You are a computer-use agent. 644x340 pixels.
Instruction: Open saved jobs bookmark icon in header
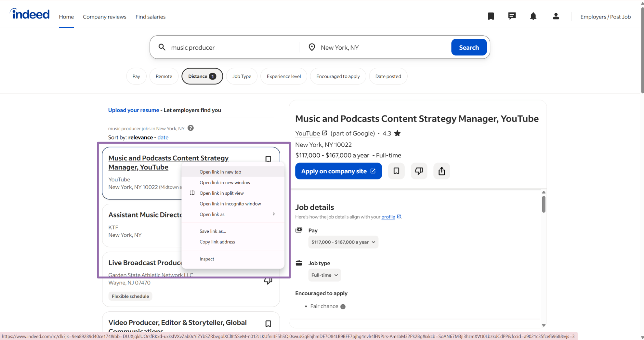click(x=491, y=16)
